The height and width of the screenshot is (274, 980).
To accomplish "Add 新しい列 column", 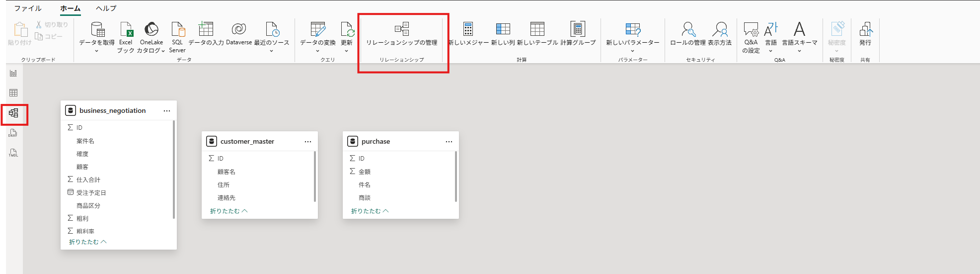I will (503, 34).
